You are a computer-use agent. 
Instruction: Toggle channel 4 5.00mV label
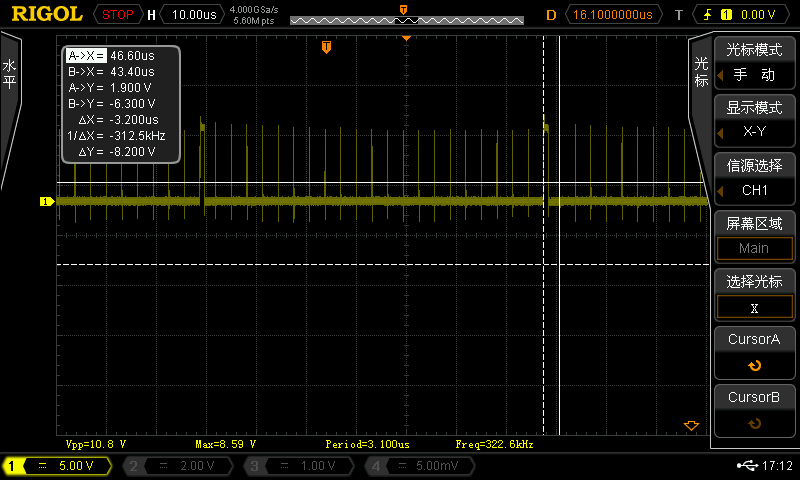coord(419,465)
